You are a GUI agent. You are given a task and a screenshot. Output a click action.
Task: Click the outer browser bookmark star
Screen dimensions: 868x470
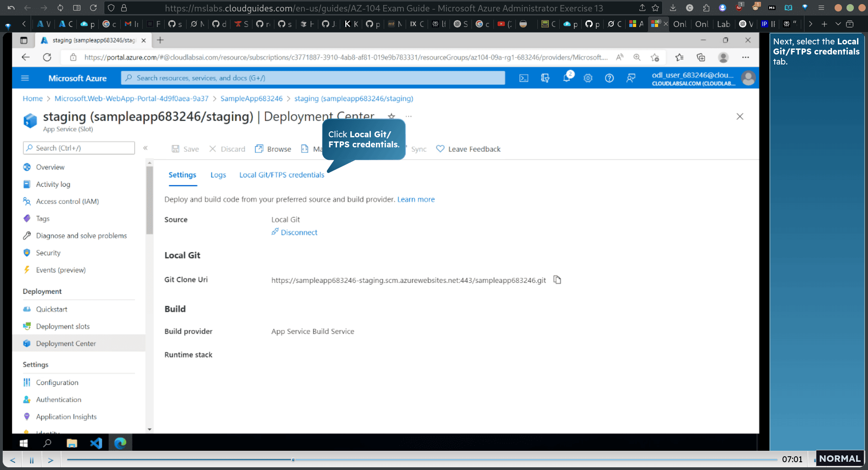click(655, 8)
